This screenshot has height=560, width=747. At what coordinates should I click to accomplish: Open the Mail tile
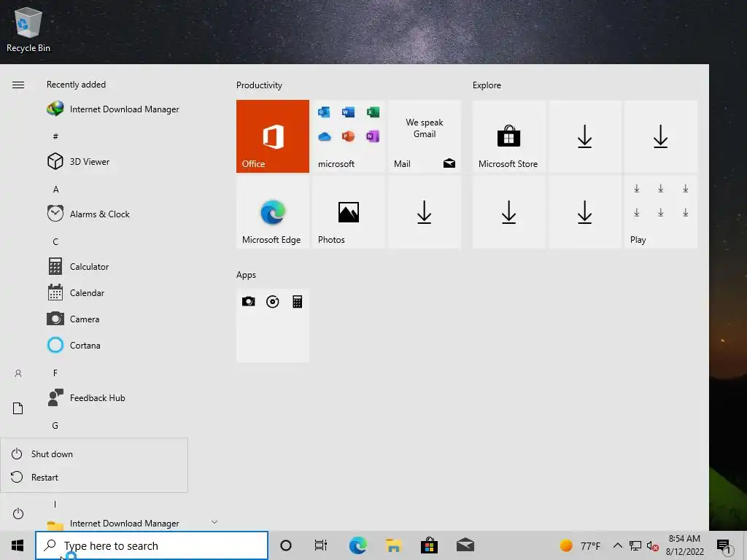pos(425,136)
